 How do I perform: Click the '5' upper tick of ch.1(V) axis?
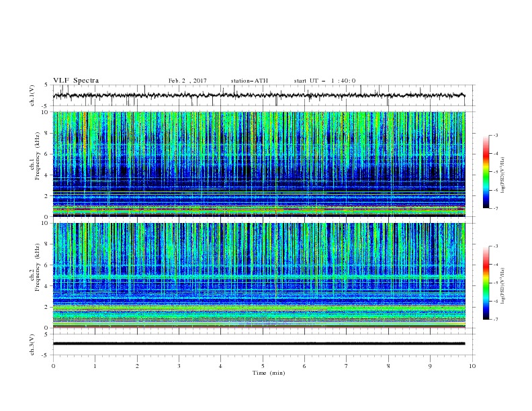[x=46, y=85]
